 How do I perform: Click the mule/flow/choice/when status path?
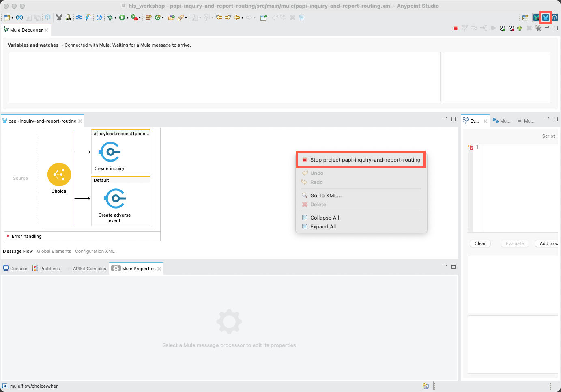34,386
